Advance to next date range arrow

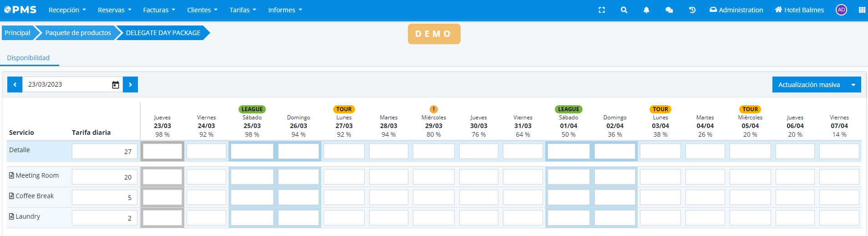[130, 85]
